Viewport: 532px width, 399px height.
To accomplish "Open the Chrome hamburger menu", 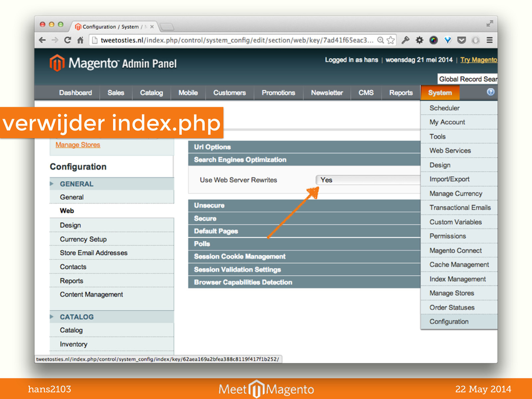I will coord(489,40).
